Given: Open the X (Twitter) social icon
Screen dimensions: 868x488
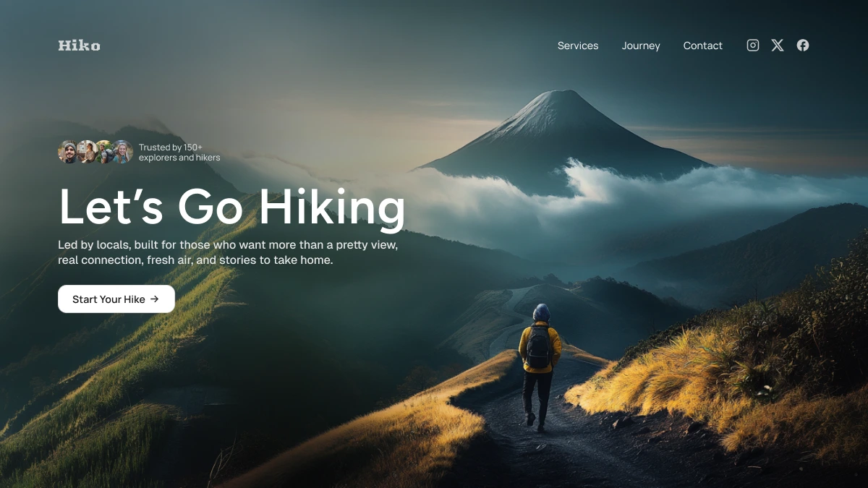Looking at the screenshot, I should click(778, 46).
